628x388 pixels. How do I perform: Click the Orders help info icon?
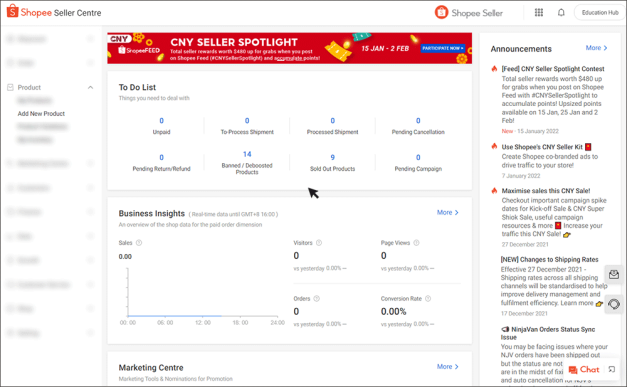pos(316,298)
